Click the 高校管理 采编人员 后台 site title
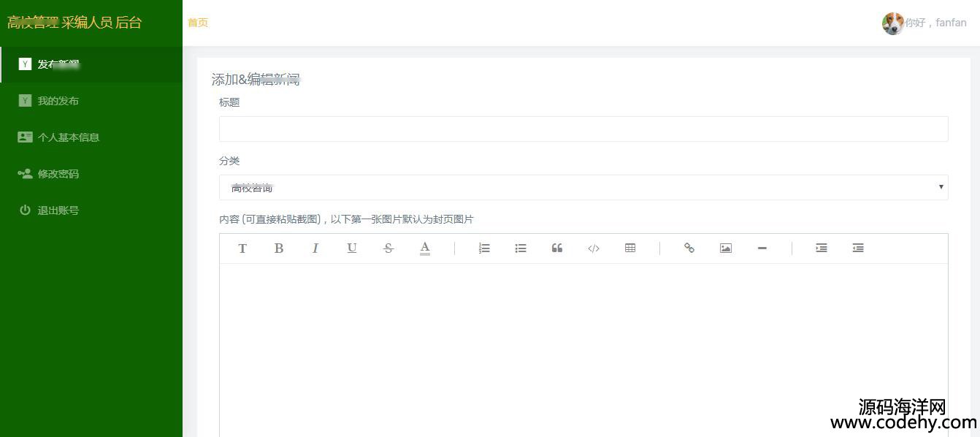Image resolution: width=980 pixels, height=437 pixels. (x=74, y=23)
